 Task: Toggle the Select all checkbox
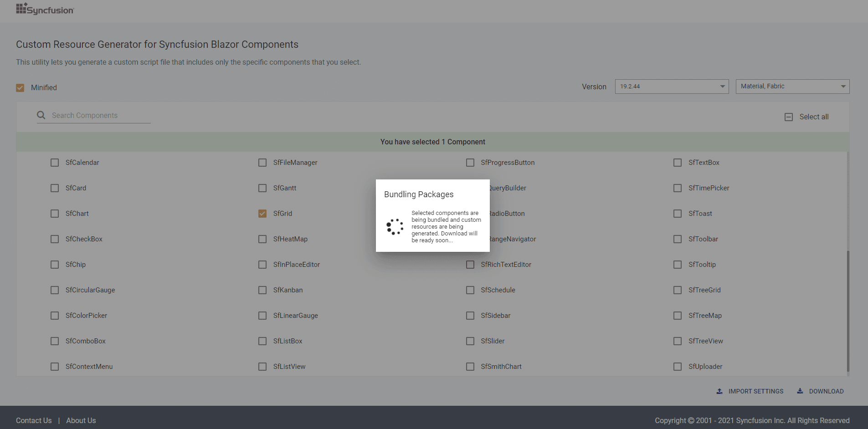click(x=789, y=117)
